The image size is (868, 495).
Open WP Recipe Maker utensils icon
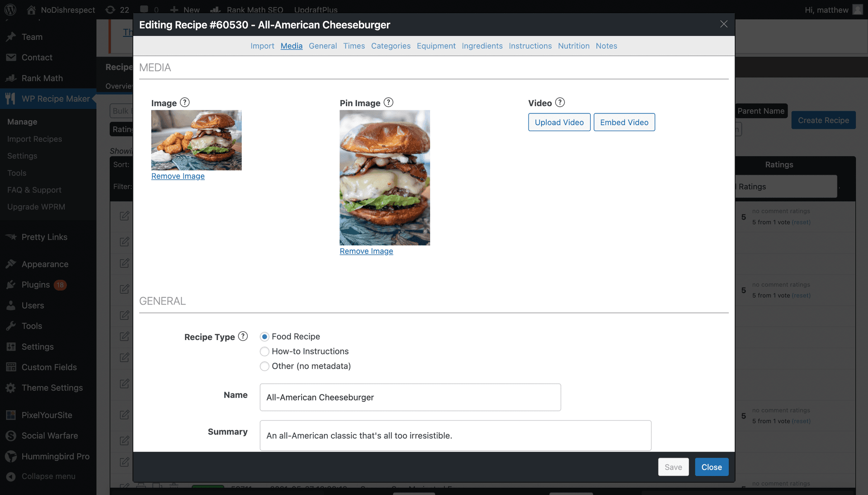11,99
